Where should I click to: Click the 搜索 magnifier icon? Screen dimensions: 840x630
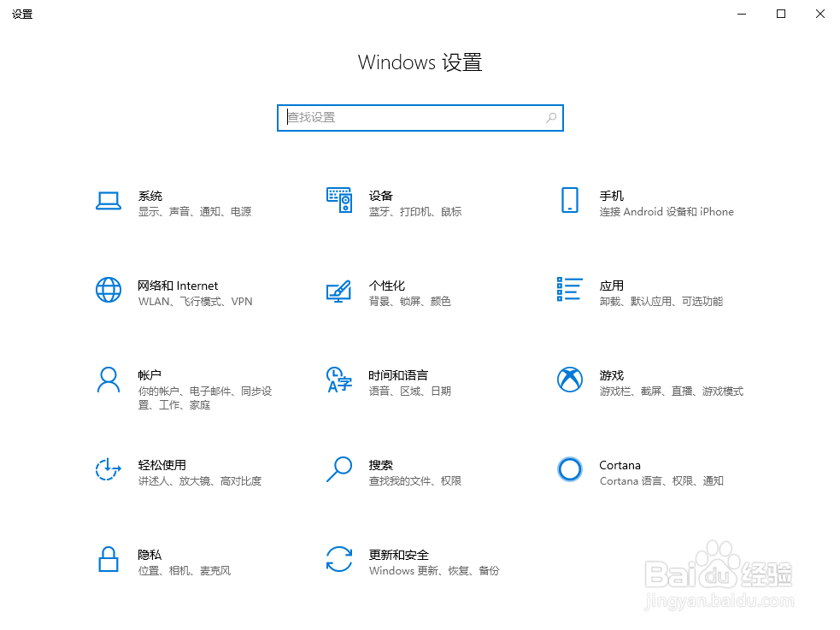point(339,469)
